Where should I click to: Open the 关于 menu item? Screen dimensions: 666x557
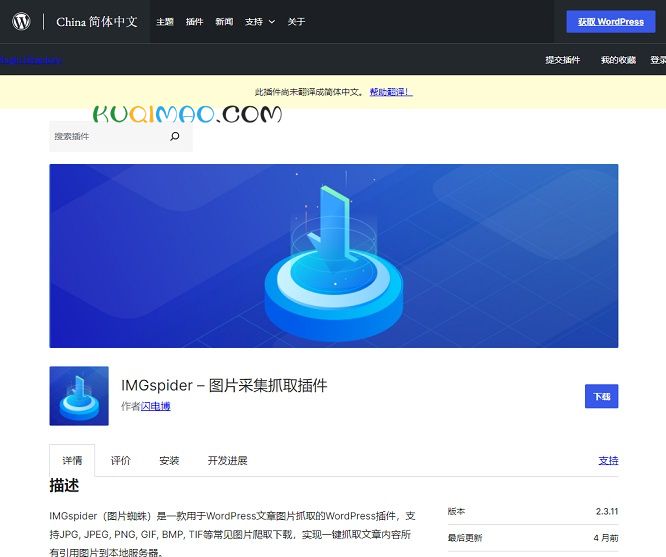(296, 22)
